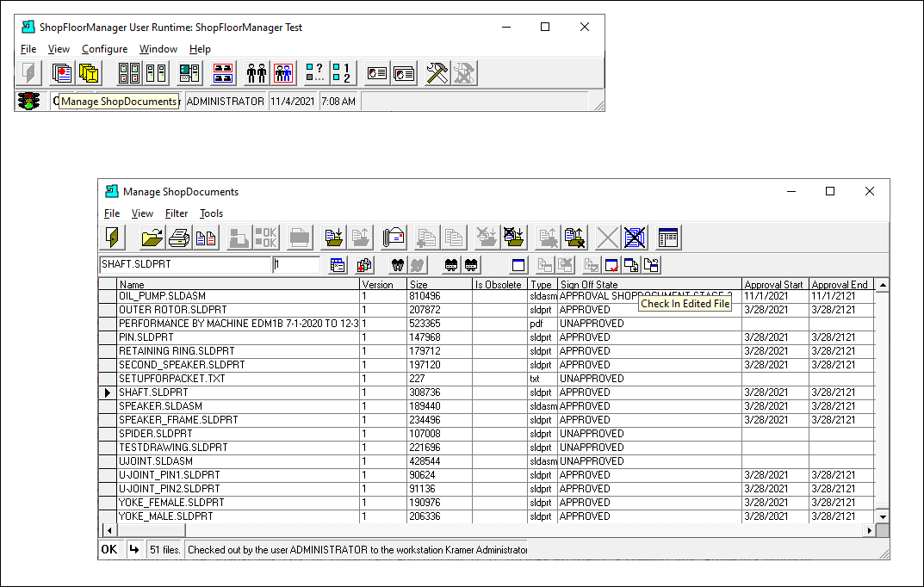Click the question mark squares icon
Screen dimensions: 924x587
pyautogui.click(x=315, y=73)
